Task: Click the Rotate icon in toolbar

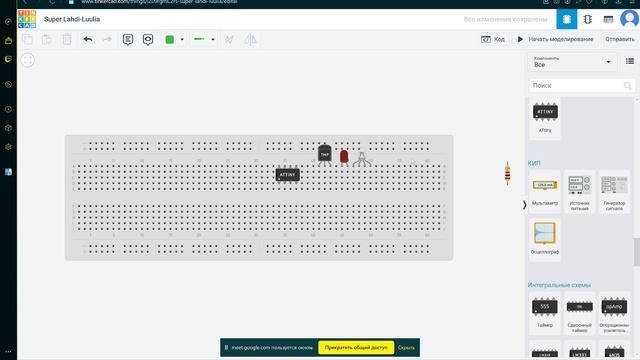Action: (x=229, y=40)
